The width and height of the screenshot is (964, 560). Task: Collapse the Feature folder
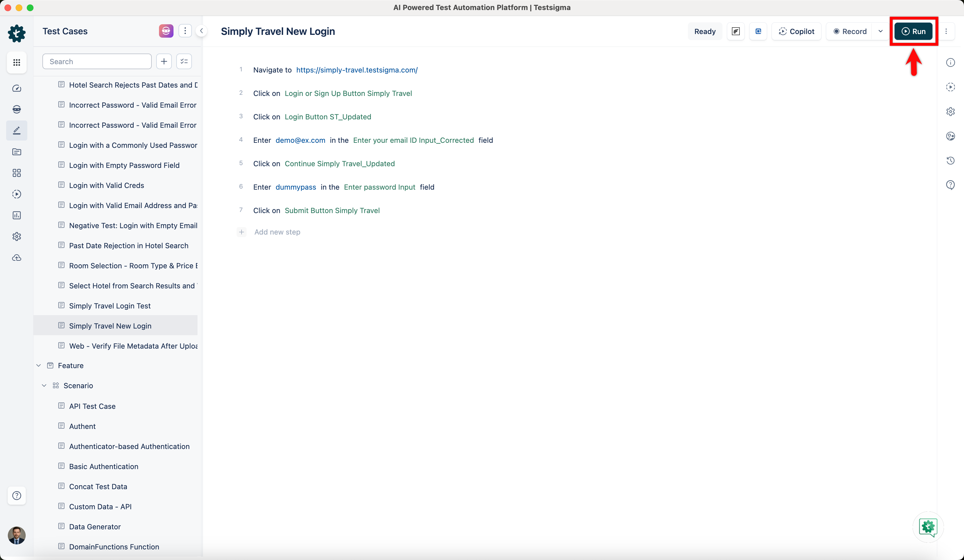tap(39, 365)
